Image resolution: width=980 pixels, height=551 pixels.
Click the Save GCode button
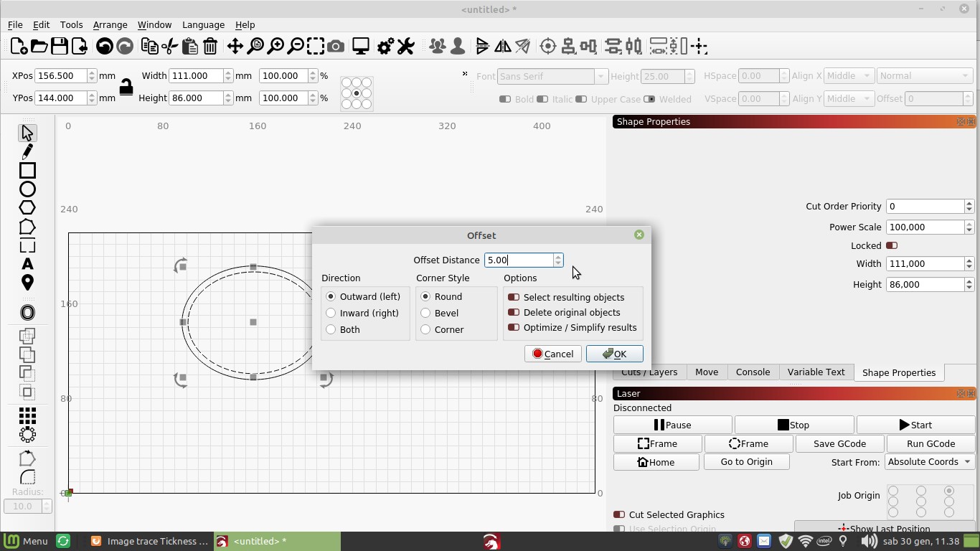point(839,443)
